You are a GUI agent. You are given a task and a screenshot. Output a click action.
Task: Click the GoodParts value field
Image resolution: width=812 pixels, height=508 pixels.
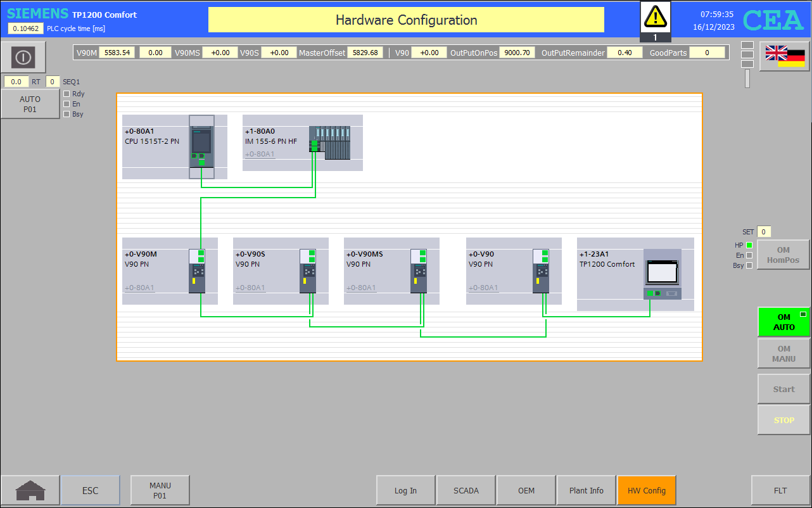[x=707, y=53]
